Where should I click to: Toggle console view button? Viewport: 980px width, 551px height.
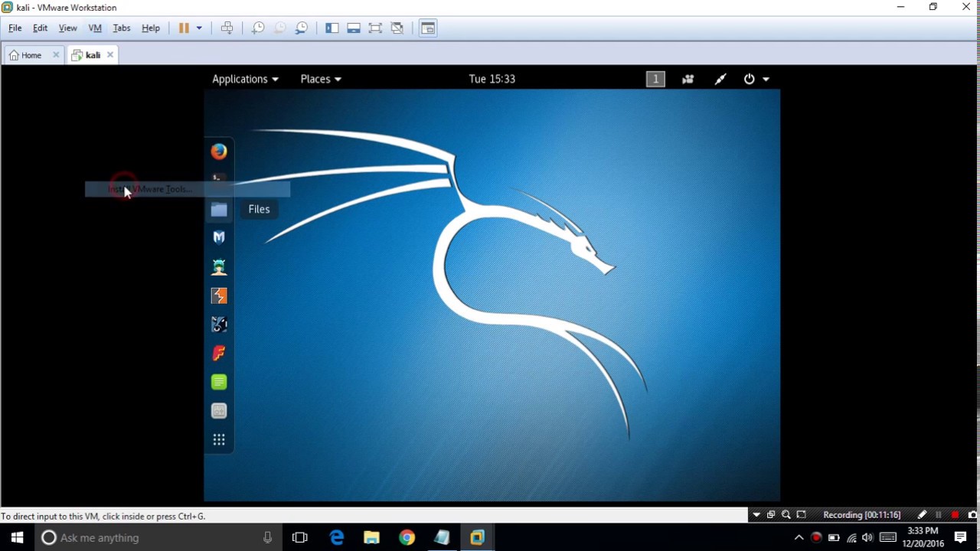[428, 28]
